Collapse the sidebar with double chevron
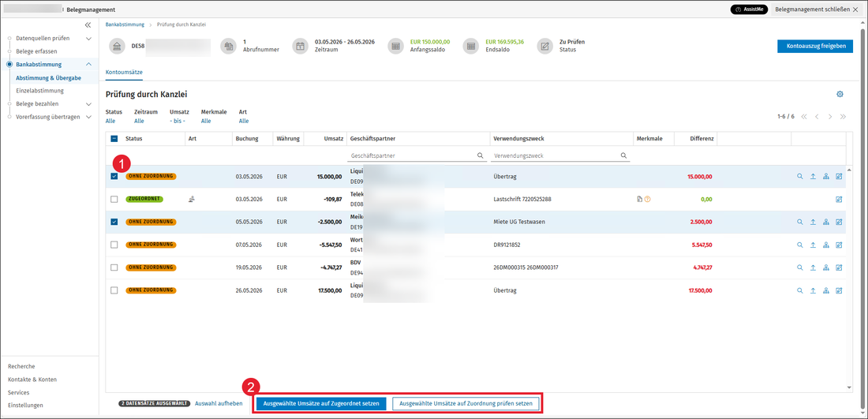The image size is (868, 419). (x=88, y=25)
